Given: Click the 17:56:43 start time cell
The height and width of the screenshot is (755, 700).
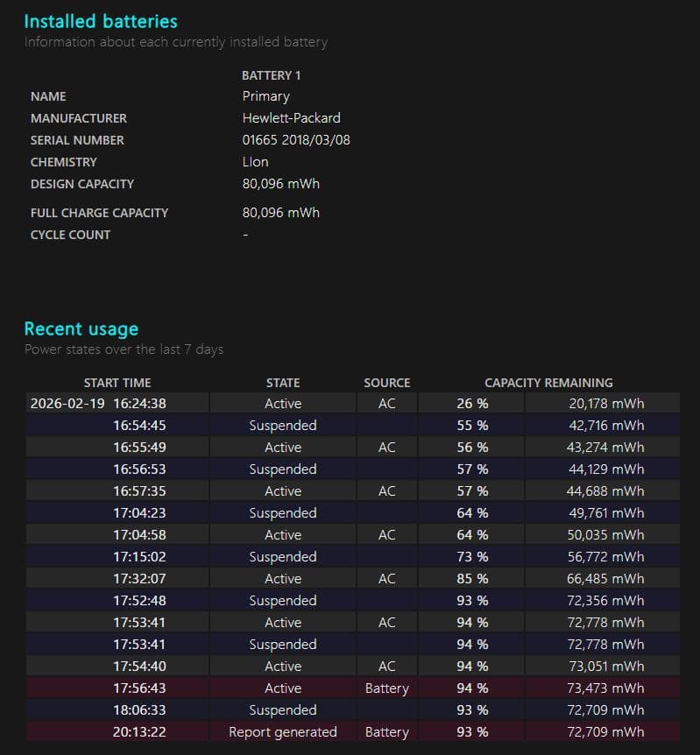Looking at the screenshot, I should (x=139, y=688).
